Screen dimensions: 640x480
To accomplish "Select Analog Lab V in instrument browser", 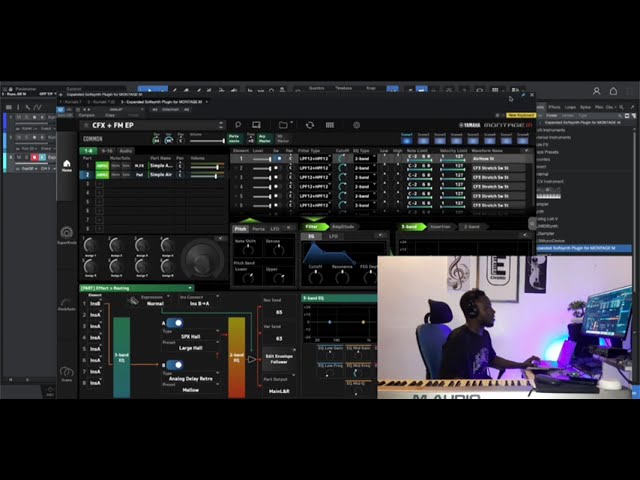I will [547, 219].
